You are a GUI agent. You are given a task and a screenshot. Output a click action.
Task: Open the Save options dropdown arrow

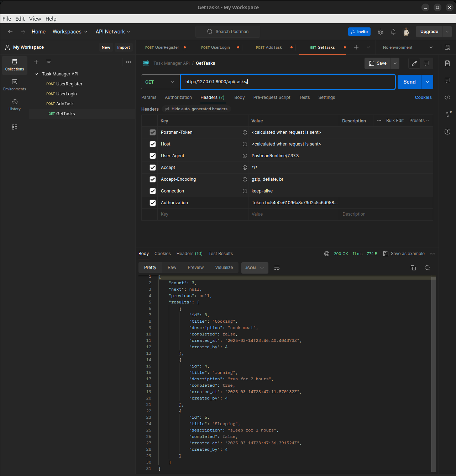[x=395, y=63]
